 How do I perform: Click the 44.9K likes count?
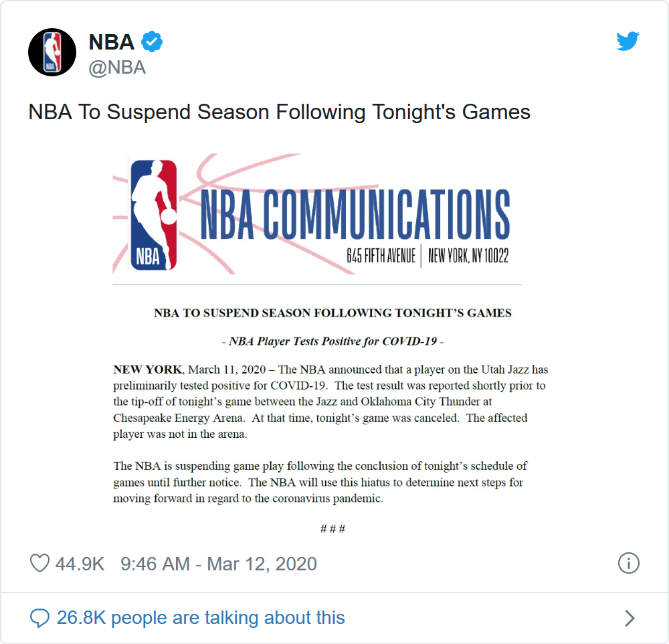(80, 564)
